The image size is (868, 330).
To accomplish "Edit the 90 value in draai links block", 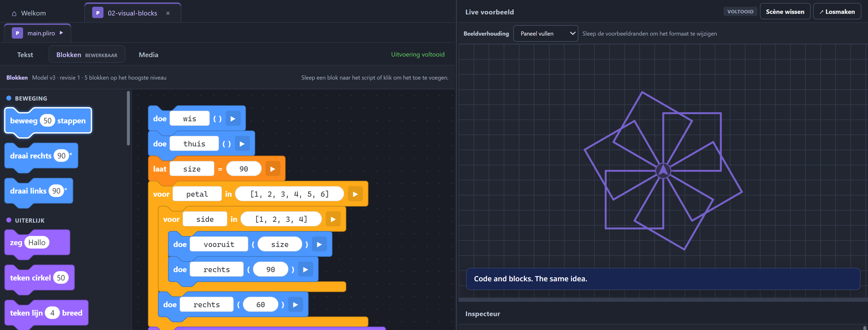I will (56, 191).
